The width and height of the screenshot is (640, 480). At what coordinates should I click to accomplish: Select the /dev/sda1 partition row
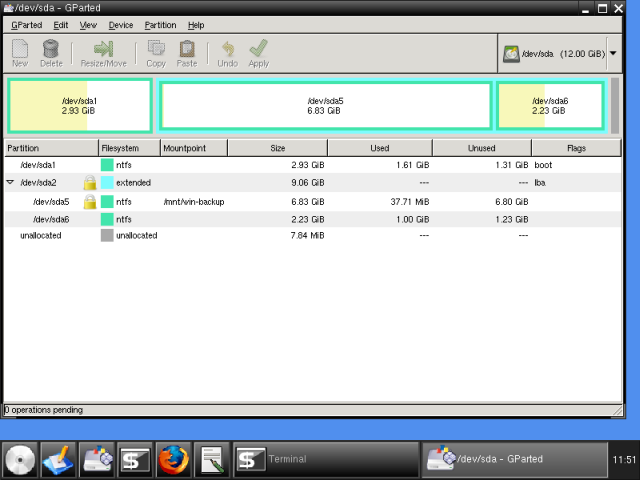(313, 165)
